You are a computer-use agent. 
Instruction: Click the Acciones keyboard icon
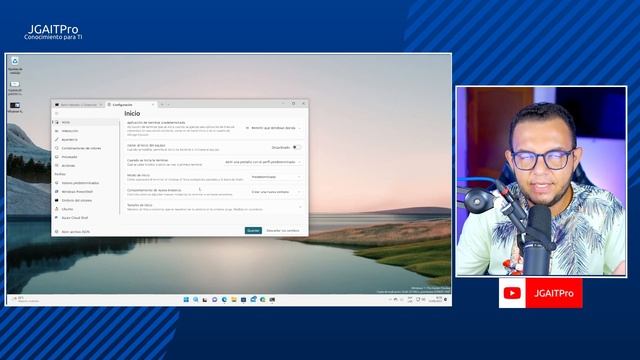pos(57,166)
